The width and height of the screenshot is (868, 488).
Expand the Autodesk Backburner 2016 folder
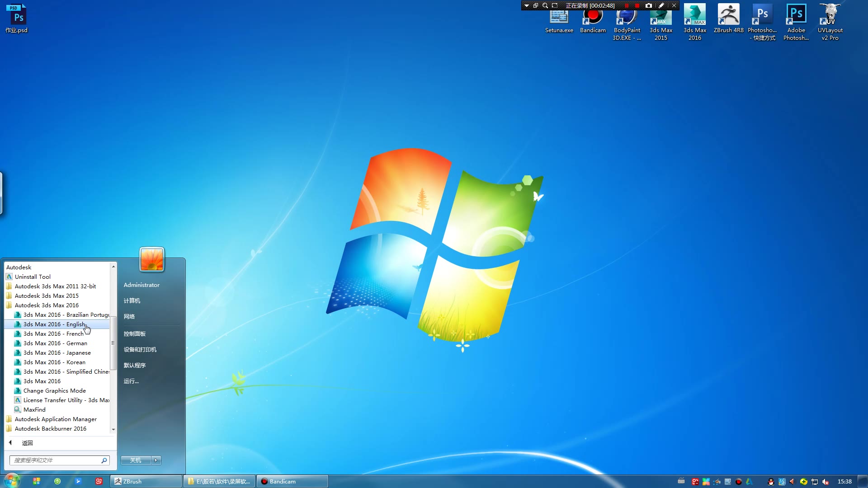pos(57,428)
